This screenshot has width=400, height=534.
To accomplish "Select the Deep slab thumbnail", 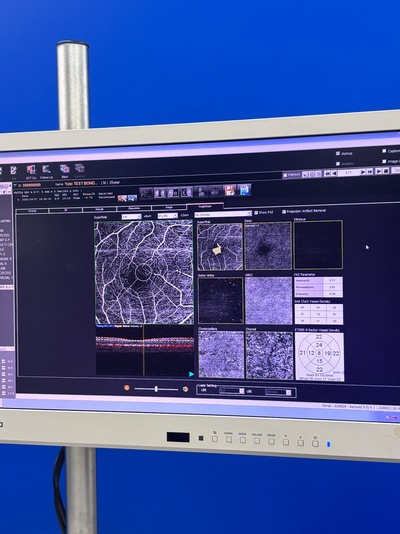I will coord(268,246).
